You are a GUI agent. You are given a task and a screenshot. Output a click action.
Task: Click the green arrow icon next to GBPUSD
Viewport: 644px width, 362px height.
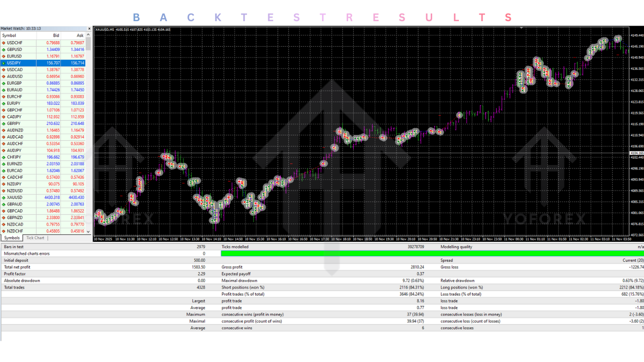pos(4,49)
